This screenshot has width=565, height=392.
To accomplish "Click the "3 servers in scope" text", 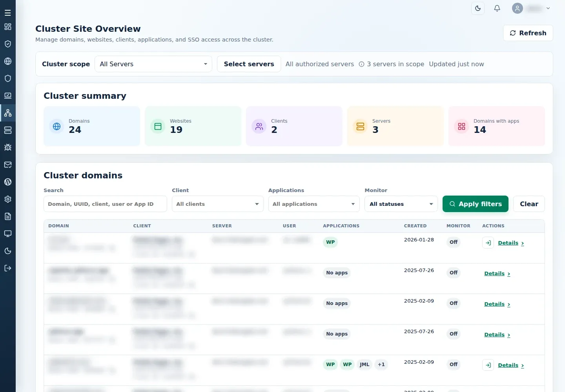I will click(395, 64).
